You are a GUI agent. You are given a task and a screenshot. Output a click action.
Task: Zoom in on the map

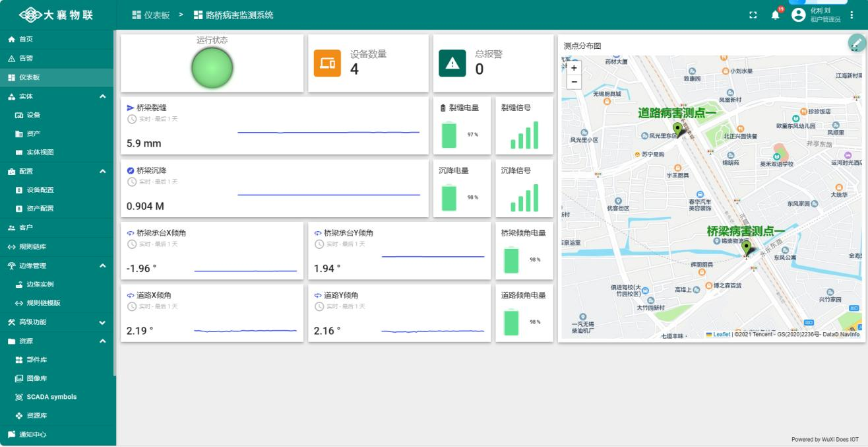pyautogui.click(x=574, y=68)
